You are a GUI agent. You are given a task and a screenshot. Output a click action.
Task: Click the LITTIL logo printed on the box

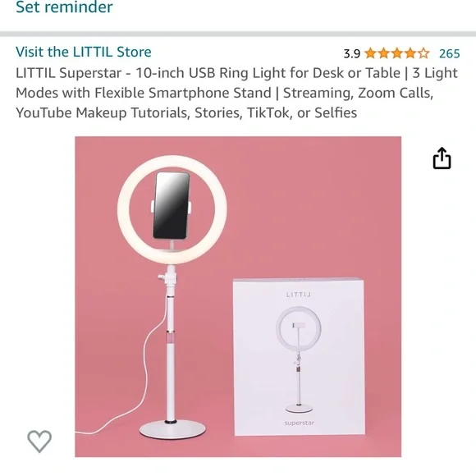299,295
